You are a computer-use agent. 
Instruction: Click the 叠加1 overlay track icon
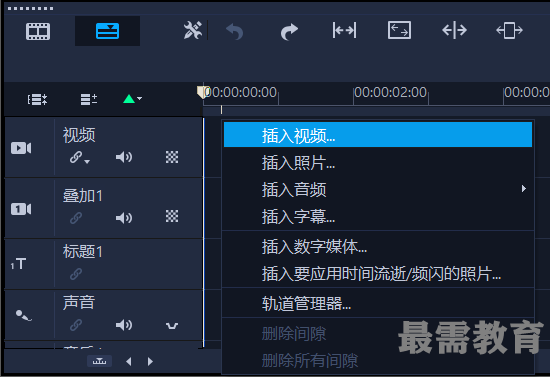(21, 209)
